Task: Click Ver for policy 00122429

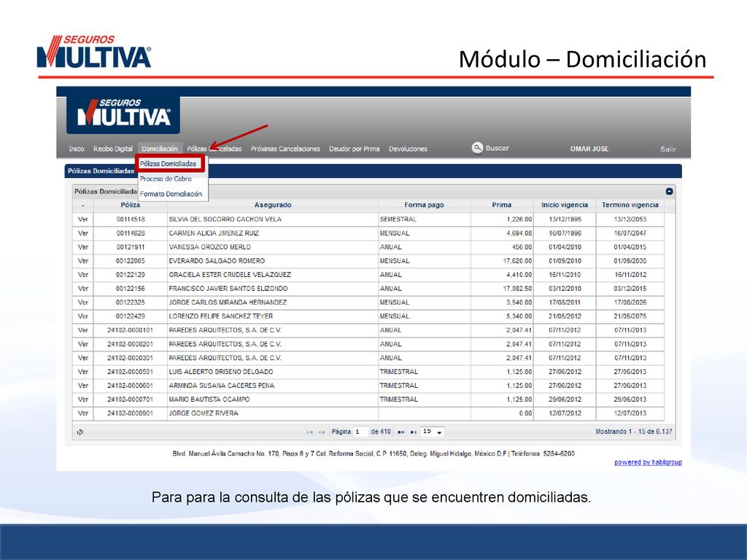Action: tap(83, 316)
